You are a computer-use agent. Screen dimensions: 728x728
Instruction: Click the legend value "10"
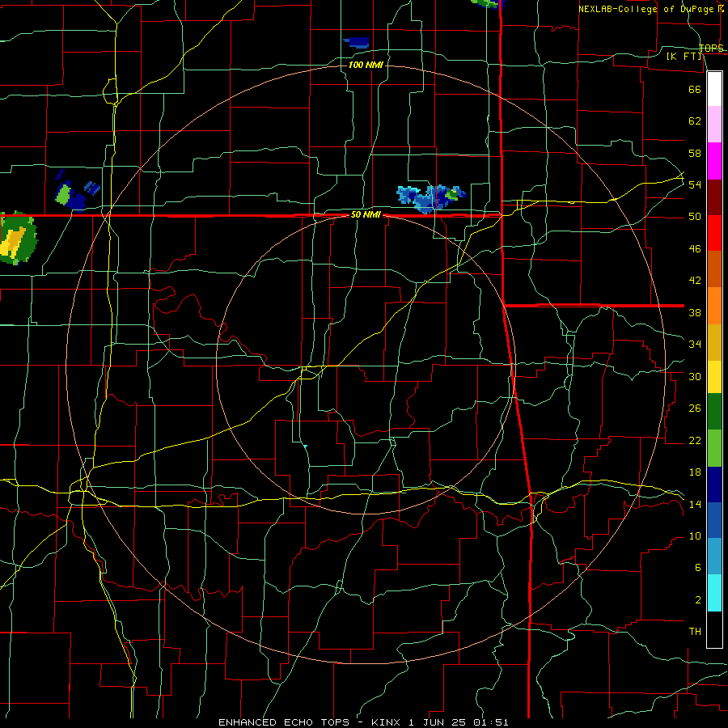(x=695, y=536)
